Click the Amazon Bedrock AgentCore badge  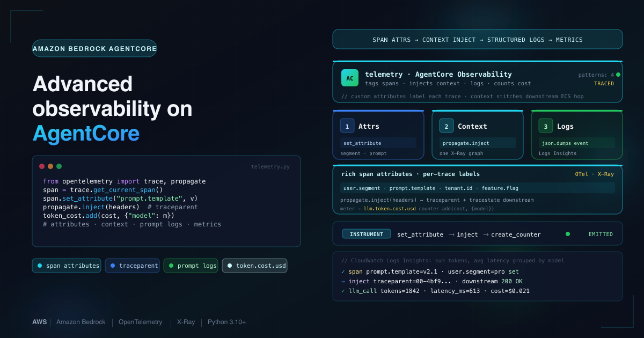[94, 48]
